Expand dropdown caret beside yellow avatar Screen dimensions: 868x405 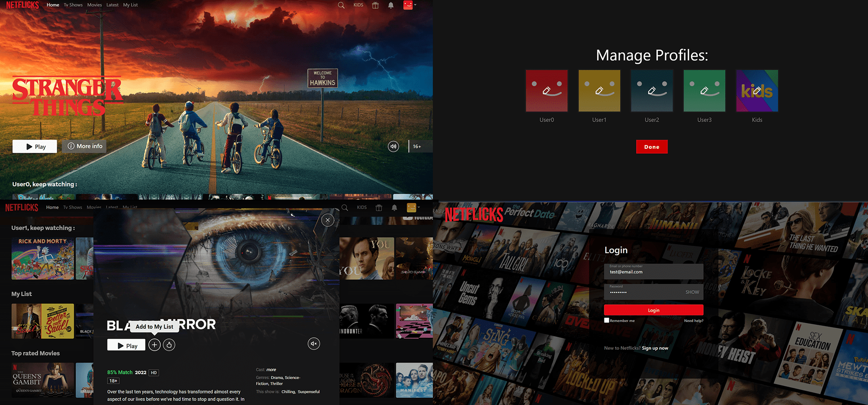419,207
